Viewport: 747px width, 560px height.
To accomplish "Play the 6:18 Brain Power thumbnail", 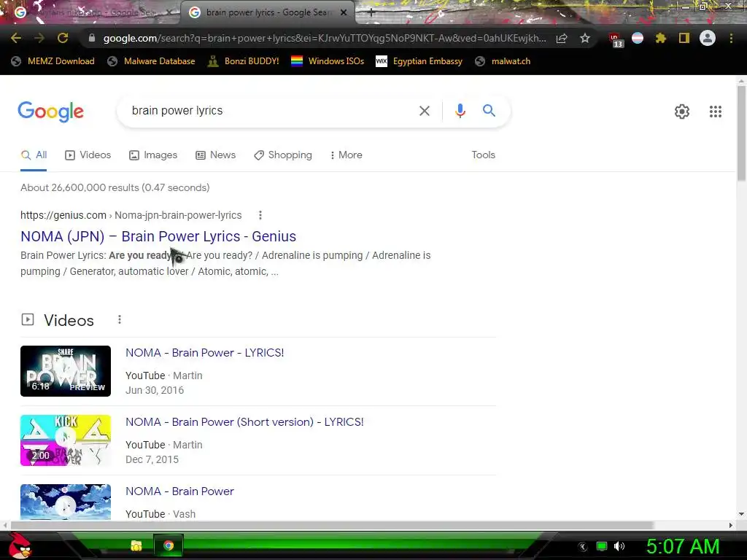I will pyautogui.click(x=66, y=371).
